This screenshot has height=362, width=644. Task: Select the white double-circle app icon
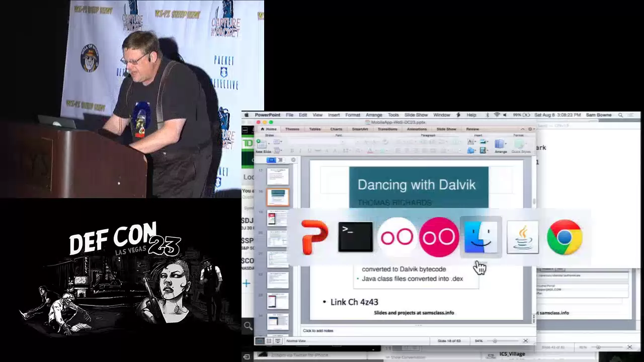tap(397, 237)
